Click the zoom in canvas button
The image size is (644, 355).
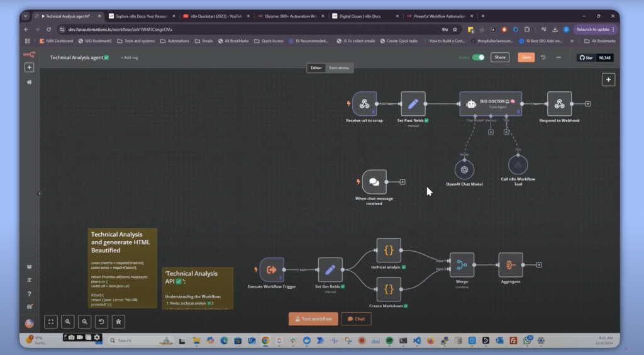(x=68, y=321)
